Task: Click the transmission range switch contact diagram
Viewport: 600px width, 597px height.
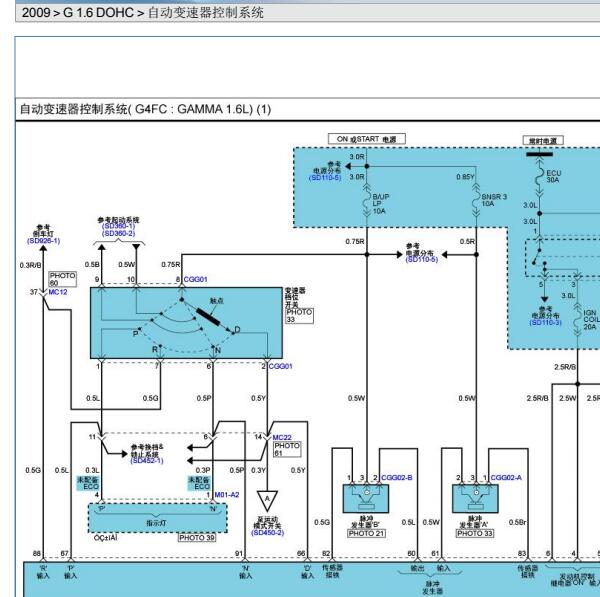Action: point(186,323)
